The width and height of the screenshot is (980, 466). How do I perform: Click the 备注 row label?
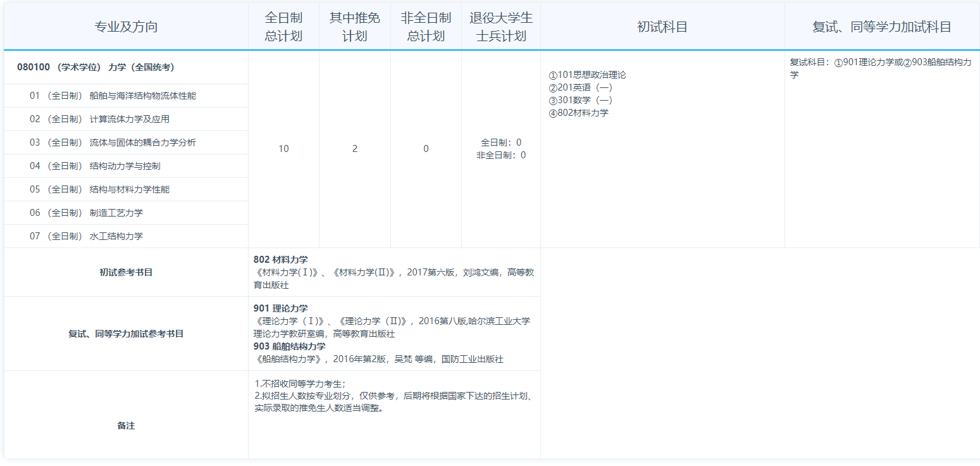click(126, 425)
